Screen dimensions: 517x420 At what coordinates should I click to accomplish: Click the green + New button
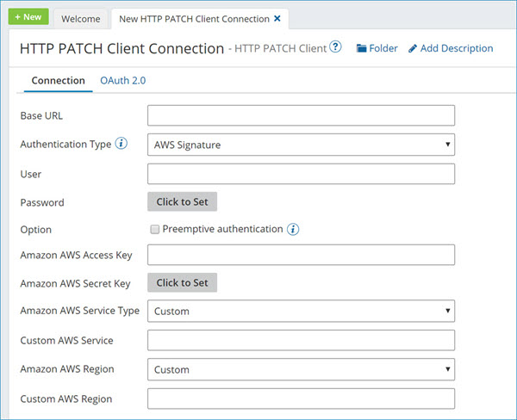tap(28, 17)
